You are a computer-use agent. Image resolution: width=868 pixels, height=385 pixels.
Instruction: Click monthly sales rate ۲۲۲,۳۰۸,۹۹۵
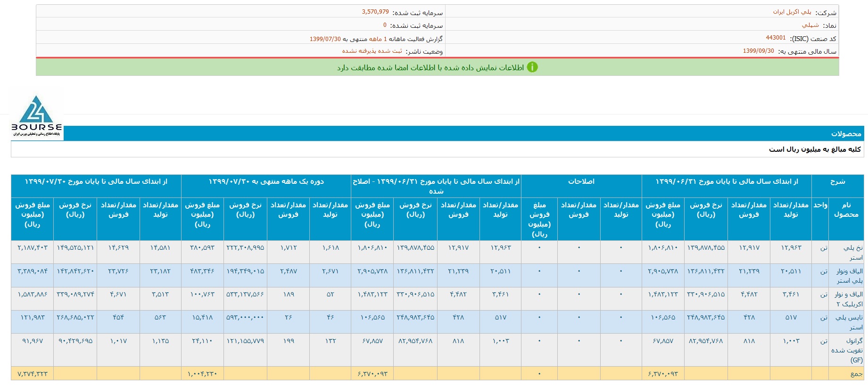click(245, 247)
